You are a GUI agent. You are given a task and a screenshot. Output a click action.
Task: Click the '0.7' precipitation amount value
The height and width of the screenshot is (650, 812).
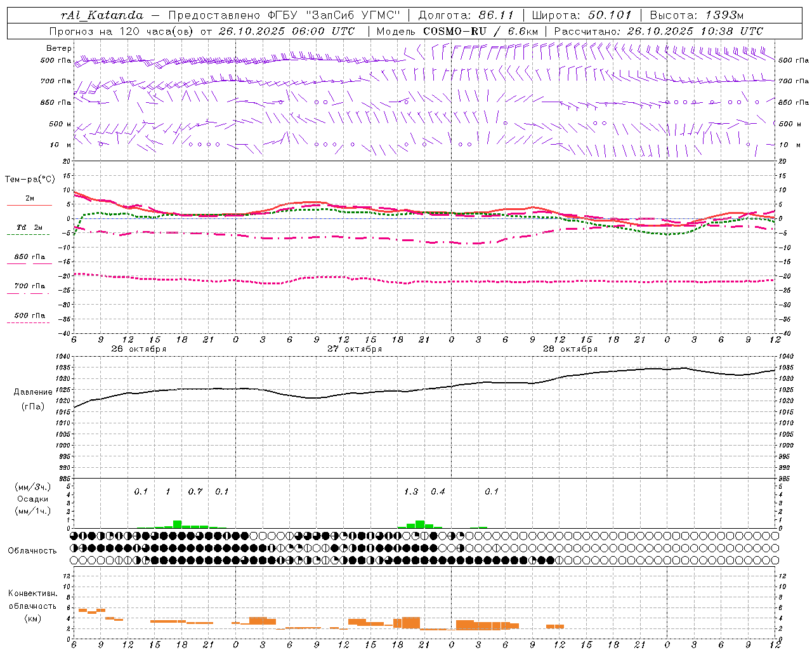(195, 492)
